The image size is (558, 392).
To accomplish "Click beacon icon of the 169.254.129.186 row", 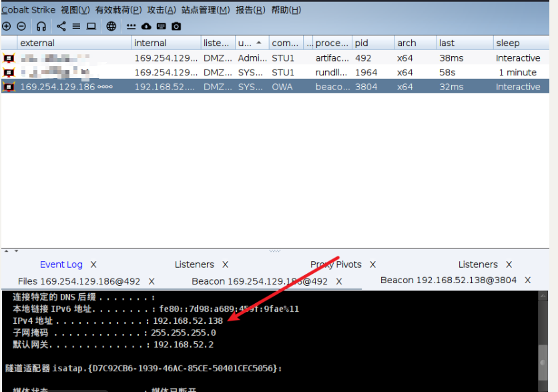I will [x=9, y=87].
